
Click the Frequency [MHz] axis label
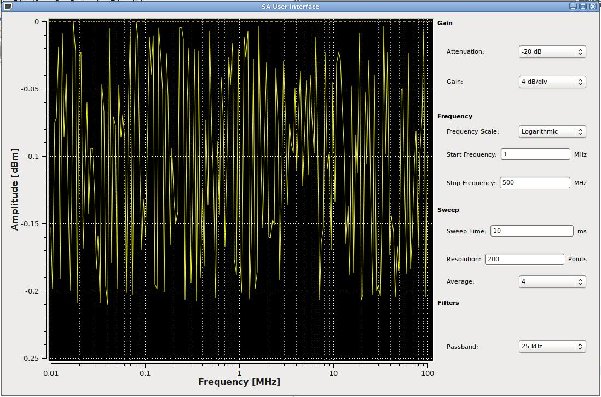(x=239, y=382)
